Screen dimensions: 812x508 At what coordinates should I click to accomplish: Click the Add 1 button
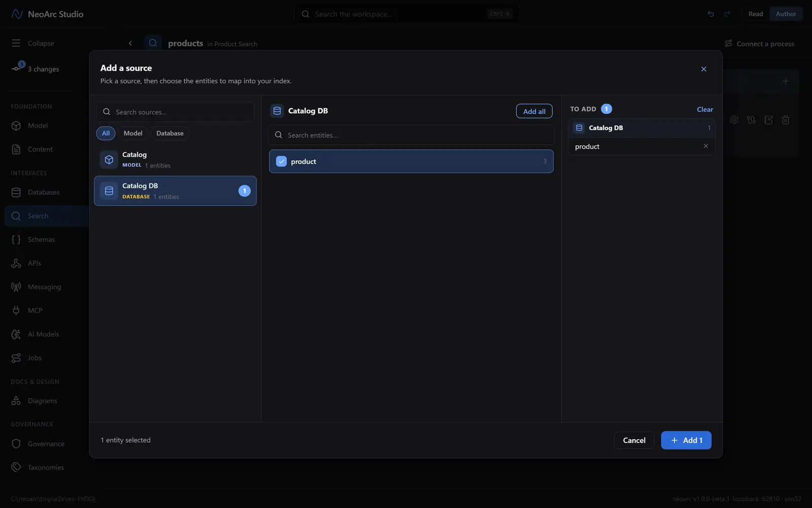[686, 440]
